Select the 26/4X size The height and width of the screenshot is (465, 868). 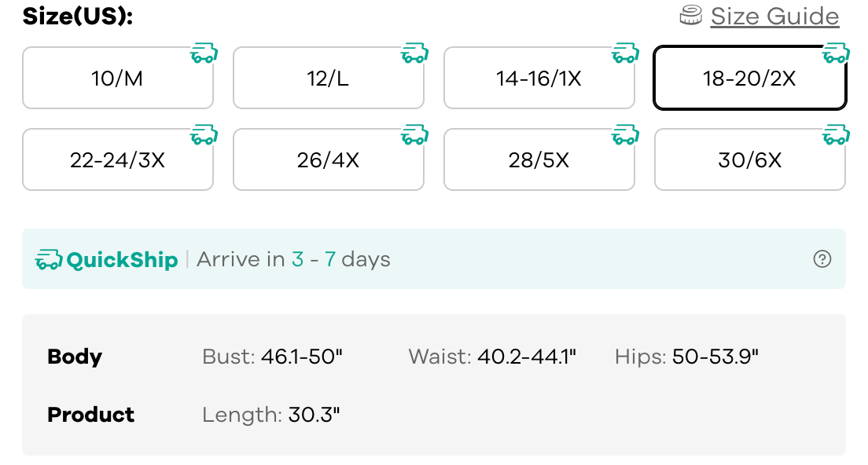pyautogui.click(x=328, y=160)
